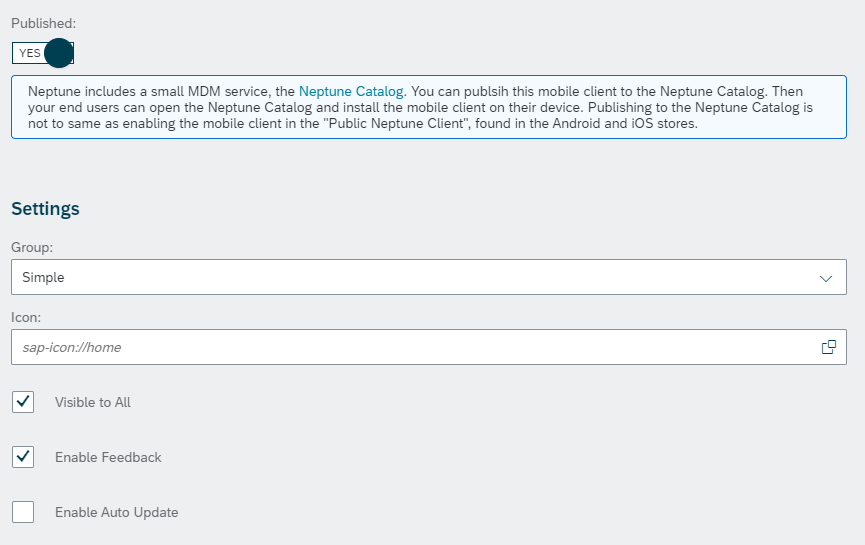
Task: Click the Published: label
Action: pos(44,23)
